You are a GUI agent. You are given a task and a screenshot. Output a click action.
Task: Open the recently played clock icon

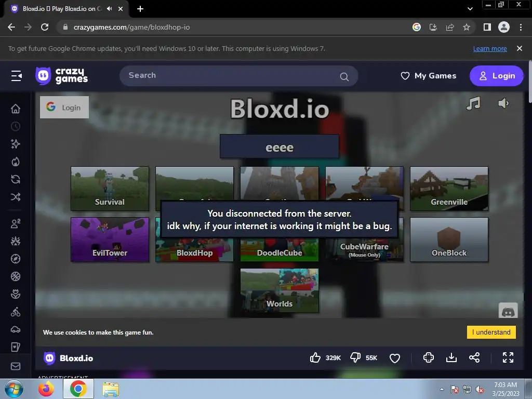pos(16,126)
